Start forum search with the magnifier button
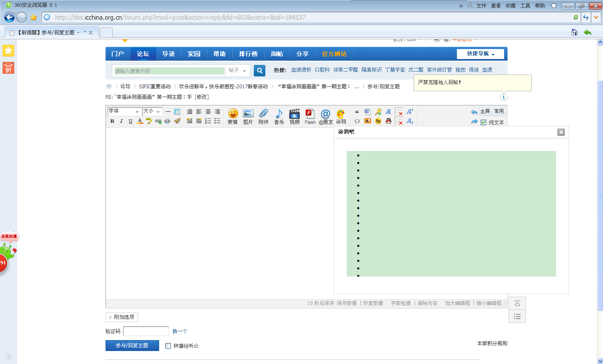Screen dimensions: 603x364 tap(259, 70)
